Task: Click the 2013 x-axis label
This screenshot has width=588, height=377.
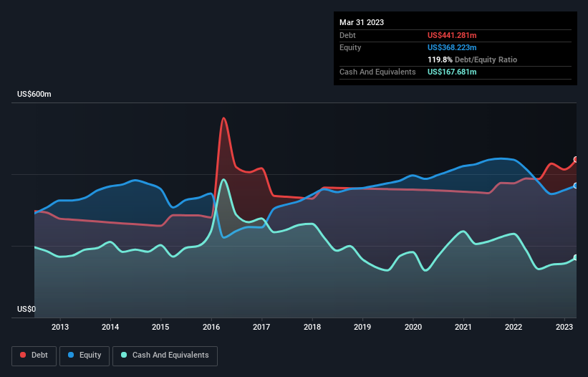Action: coord(60,327)
